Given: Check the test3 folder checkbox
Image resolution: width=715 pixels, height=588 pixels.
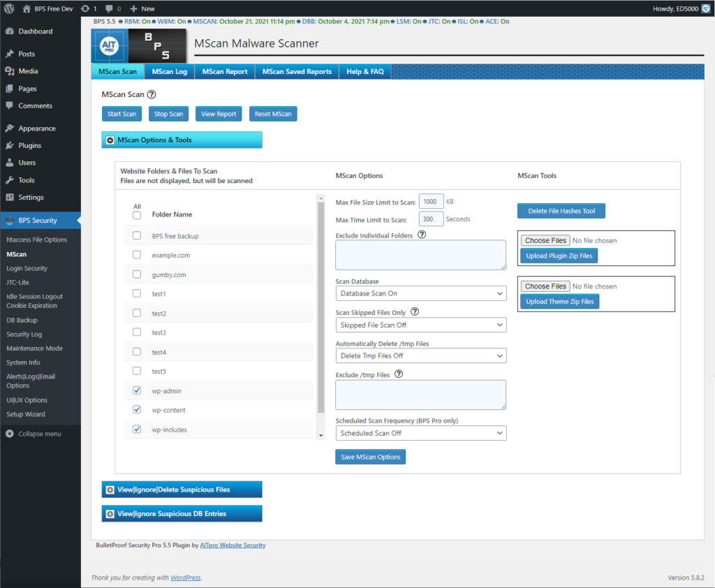Looking at the screenshot, I should coord(137,332).
